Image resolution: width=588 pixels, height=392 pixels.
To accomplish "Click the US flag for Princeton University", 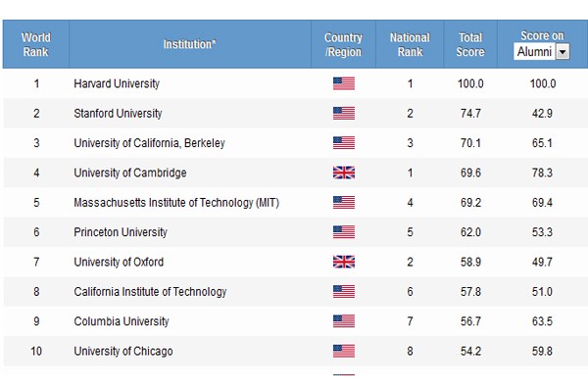I will click(343, 232).
